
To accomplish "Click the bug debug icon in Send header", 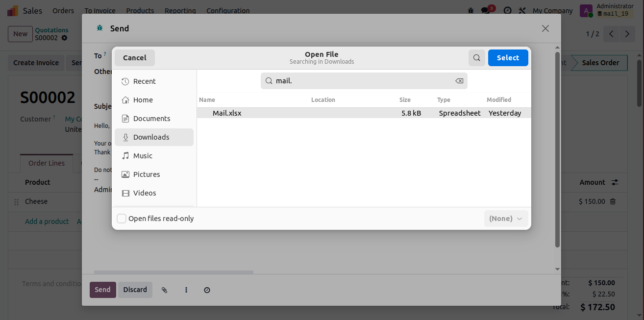I will [100, 28].
